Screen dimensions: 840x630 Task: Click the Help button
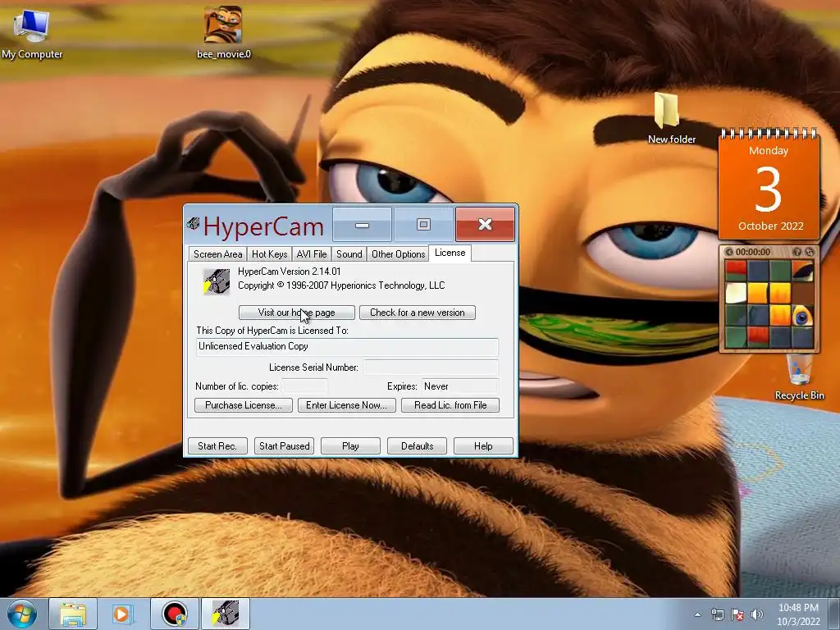click(x=483, y=445)
